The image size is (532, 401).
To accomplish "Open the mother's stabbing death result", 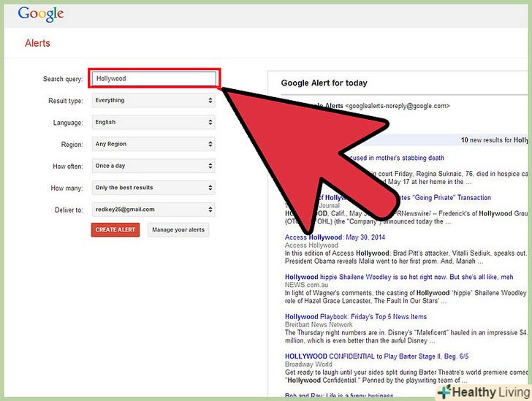I will coord(395,158).
